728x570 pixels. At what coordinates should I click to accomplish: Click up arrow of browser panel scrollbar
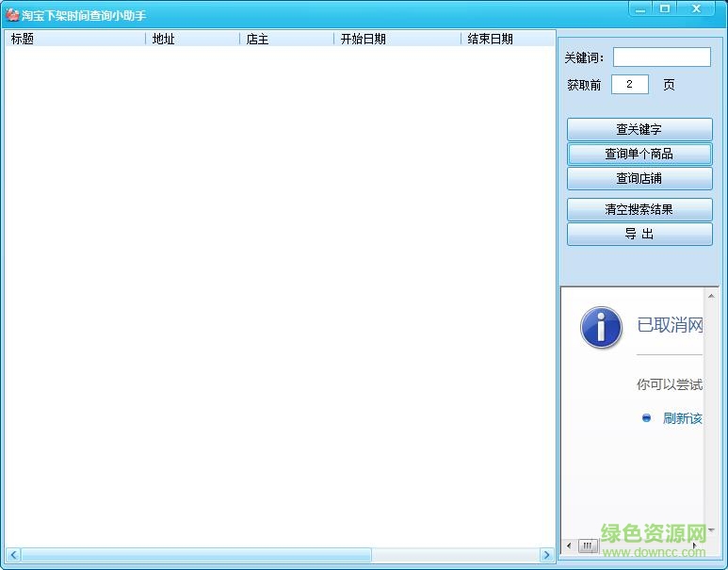711,296
